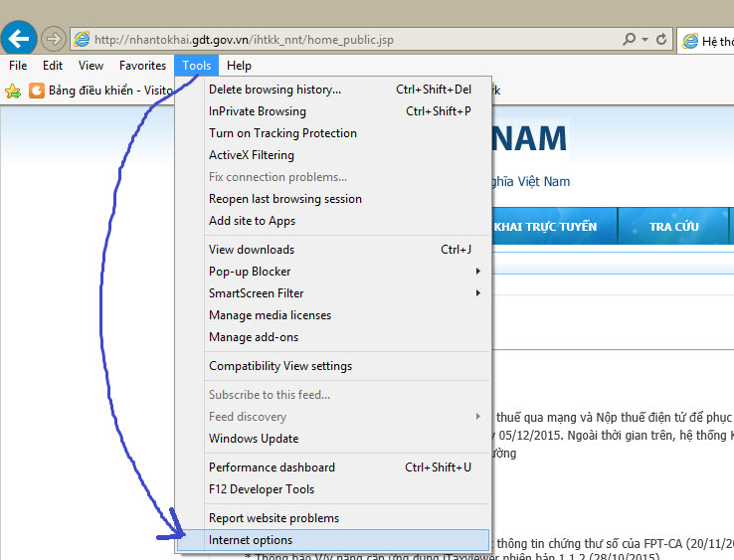Click Manage add-ons in the menu
Screen dimensions: 734x560
[254, 337]
